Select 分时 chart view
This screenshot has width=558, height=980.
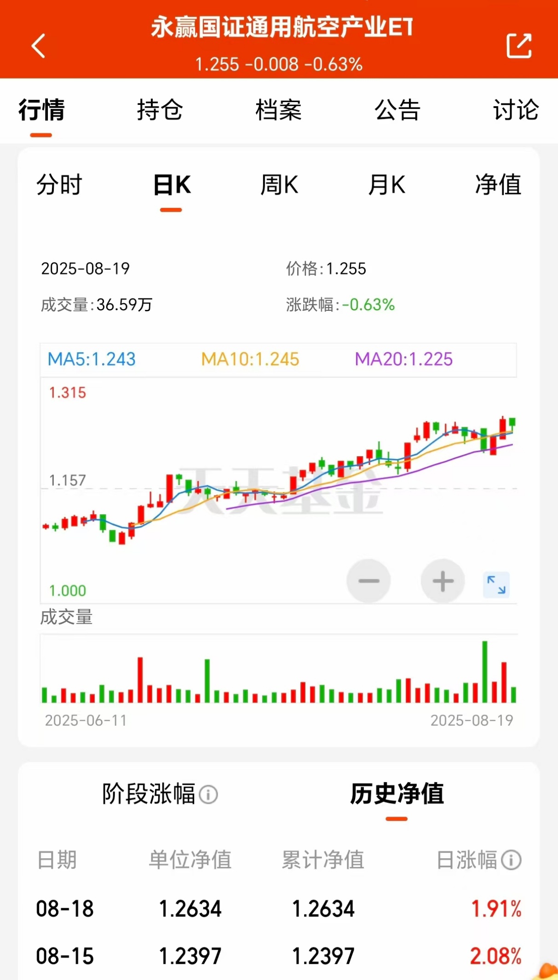tap(59, 185)
